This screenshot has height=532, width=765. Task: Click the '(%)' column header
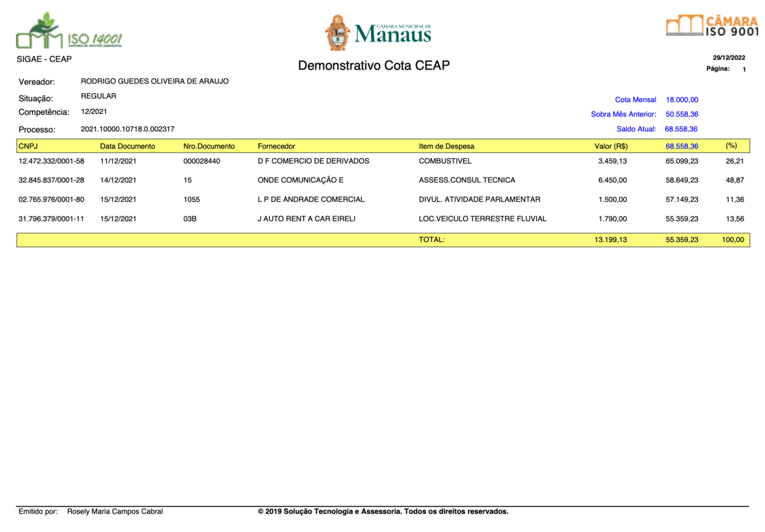click(731, 146)
